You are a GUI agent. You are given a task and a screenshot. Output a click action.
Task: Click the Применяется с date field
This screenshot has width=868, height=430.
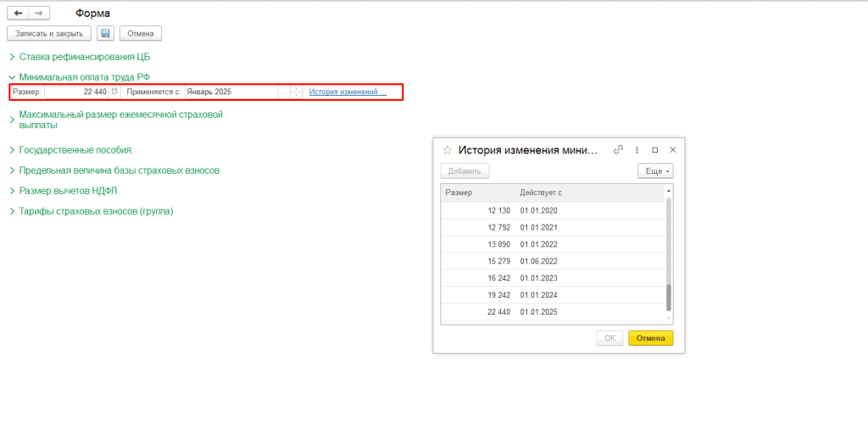point(236,92)
